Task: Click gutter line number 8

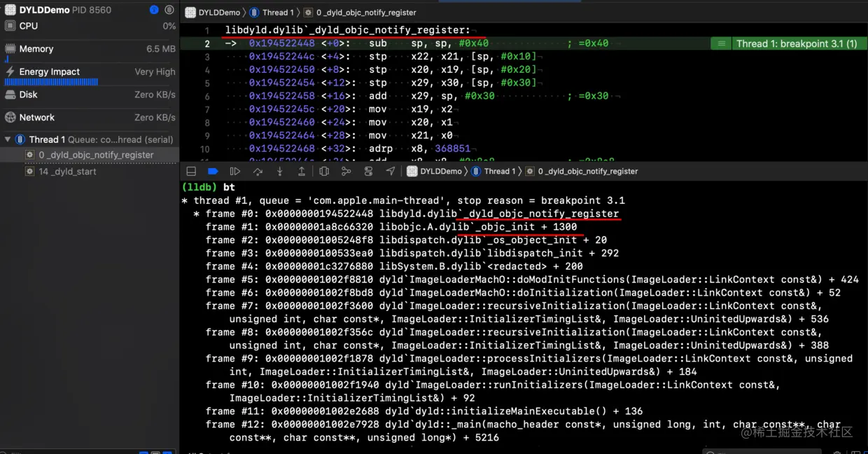Action: click(207, 123)
